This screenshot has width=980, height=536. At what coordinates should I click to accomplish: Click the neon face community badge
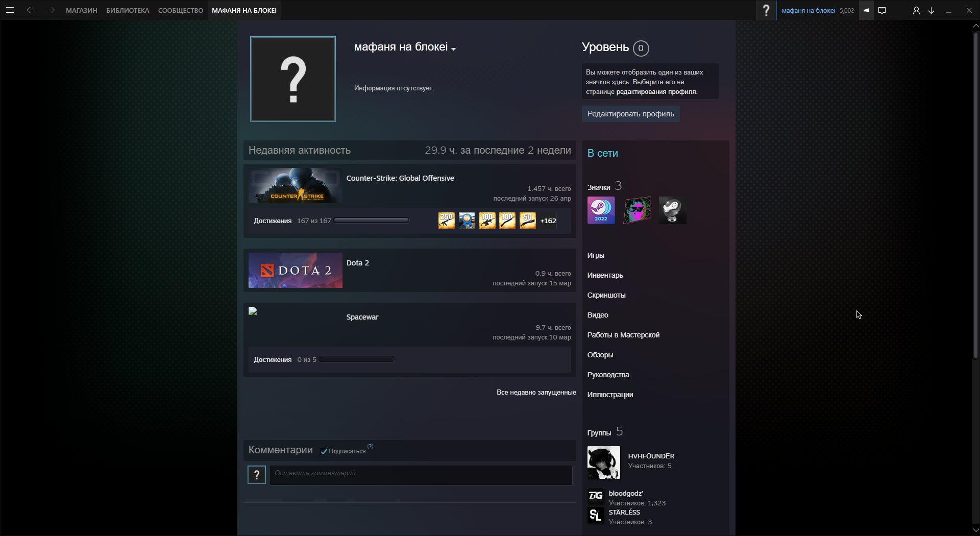point(636,210)
